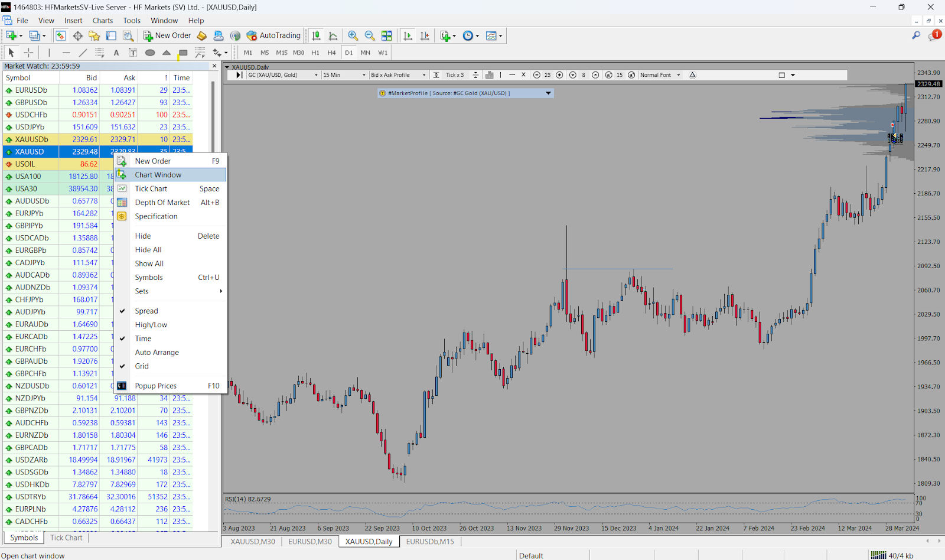
Task: Open the new chart dropdown arrow
Action: click(21, 36)
